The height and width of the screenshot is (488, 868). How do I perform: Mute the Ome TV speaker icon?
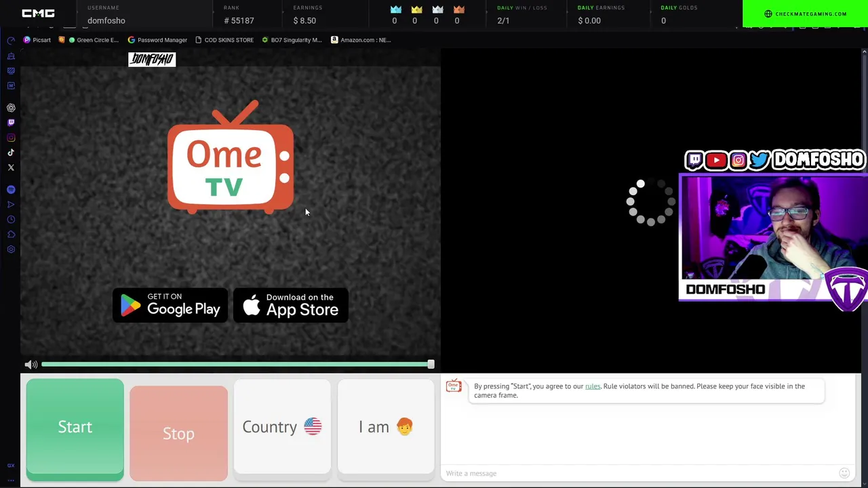point(31,365)
